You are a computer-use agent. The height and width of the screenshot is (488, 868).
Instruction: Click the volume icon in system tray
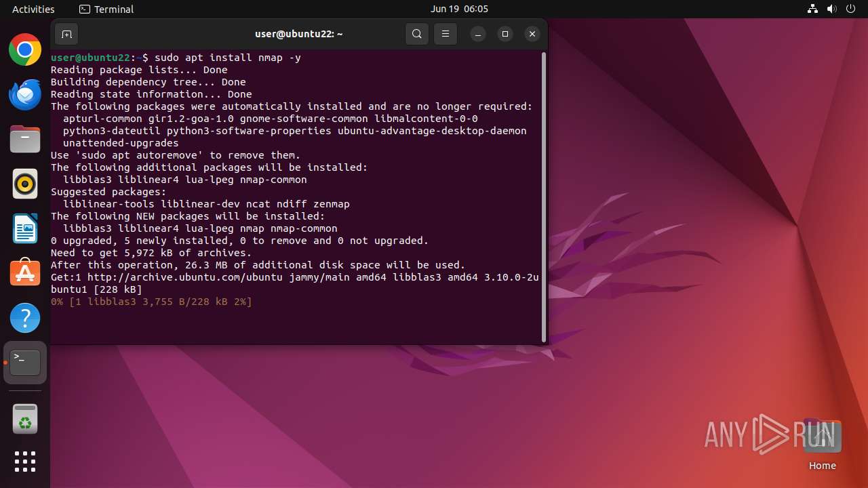tap(832, 9)
